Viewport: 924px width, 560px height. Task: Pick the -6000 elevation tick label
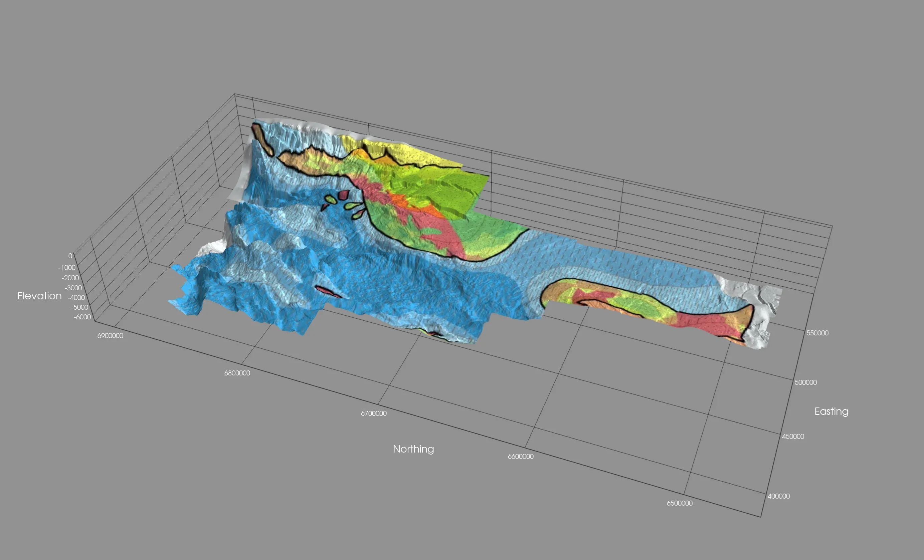pyautogui.click(x=82, y=317)
